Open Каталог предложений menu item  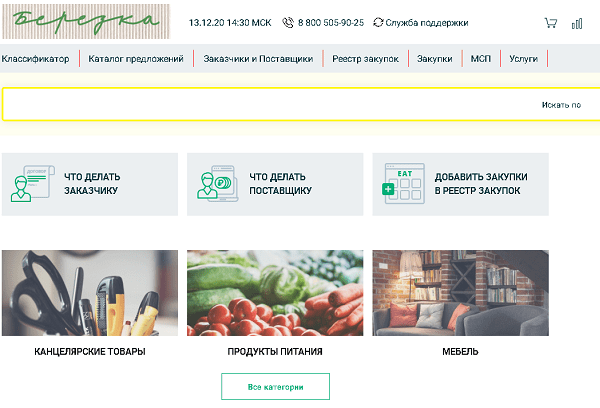pyautogui.click(x=136, y=59)
